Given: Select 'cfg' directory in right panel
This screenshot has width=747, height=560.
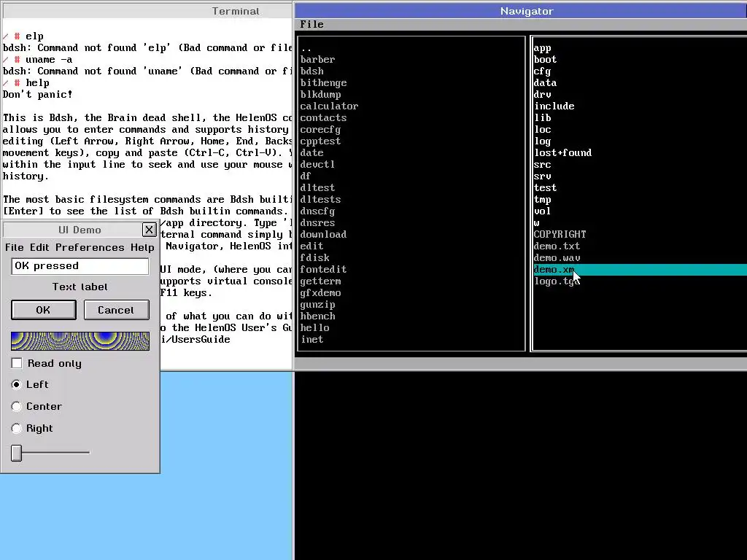Looking at the screenshot, I should click(640, 71).
